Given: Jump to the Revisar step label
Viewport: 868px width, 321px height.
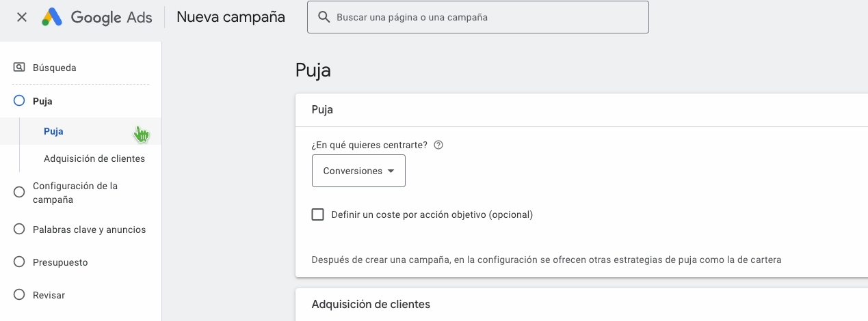Looking at the screenshot, I should coord(49,295).
